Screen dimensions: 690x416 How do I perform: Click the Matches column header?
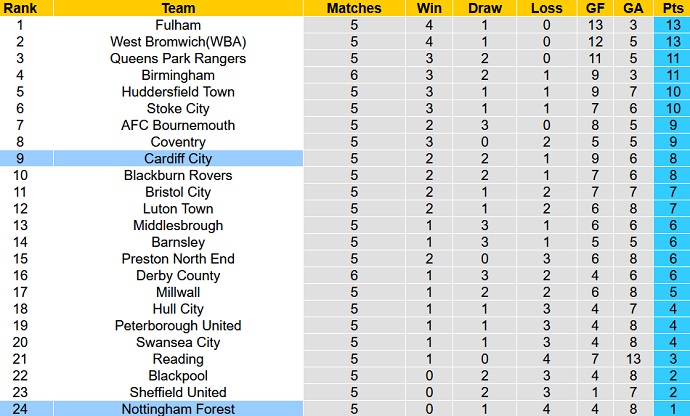pos(354,8)
